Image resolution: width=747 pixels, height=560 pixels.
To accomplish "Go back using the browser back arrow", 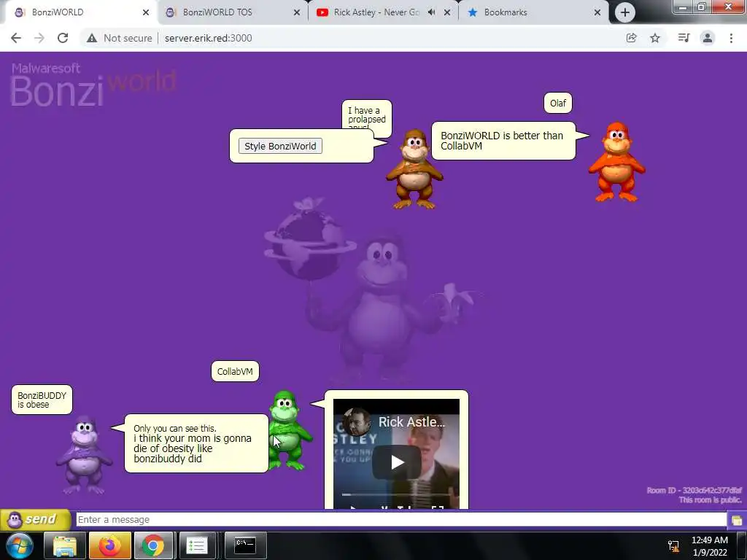I will point(16,38).
